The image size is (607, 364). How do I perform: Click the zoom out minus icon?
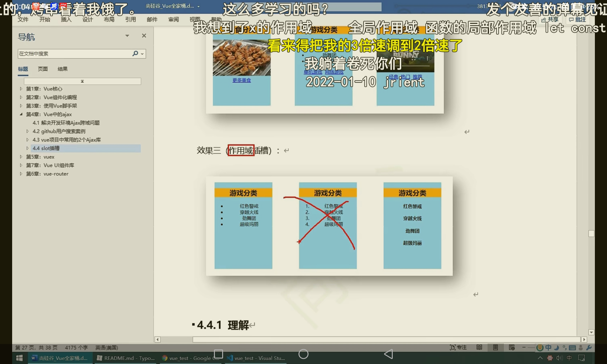(x=524, y=347)
